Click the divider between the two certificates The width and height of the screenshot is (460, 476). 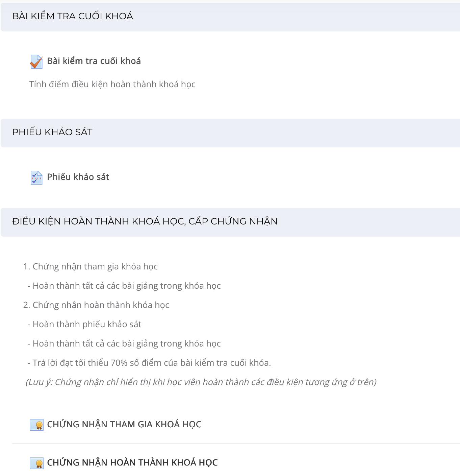coord(236,444)
